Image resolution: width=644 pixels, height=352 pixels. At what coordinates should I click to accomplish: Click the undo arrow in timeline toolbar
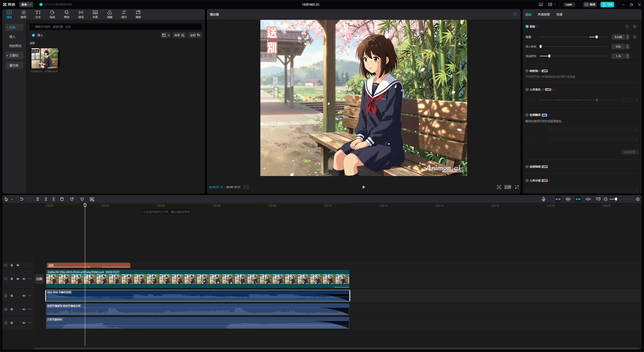(22, 199)
